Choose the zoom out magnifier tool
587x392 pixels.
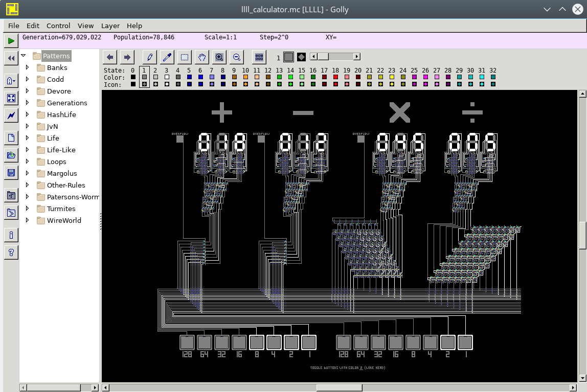click(x=236, y=57)
